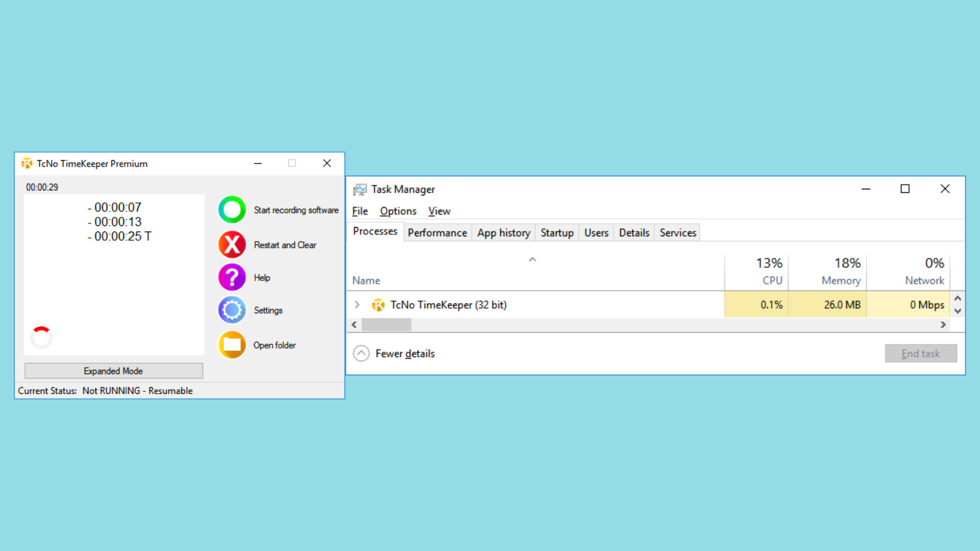Screen dimensions: 980x551
Task: Expand the TcNo TimeKeeper process entry
Action: (x=357, y=305)
